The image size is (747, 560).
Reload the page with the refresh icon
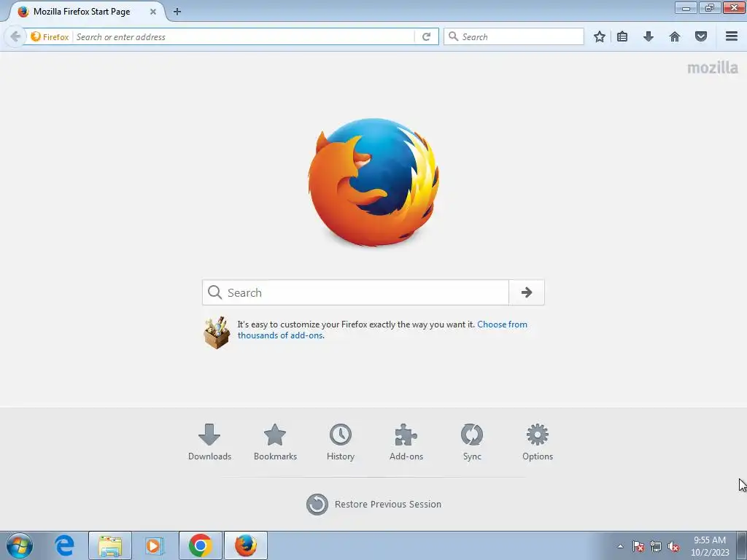tap(426, 36)
